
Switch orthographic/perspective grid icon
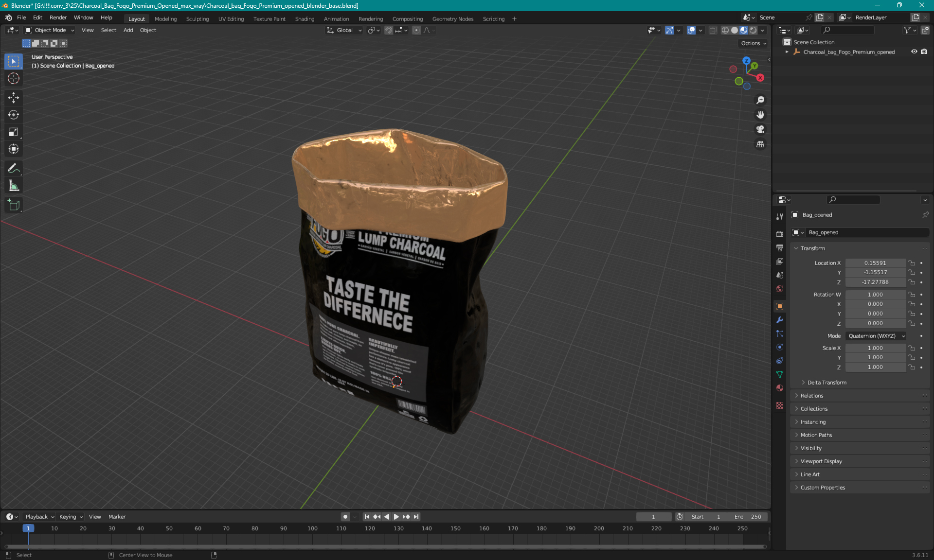(760, 144)
